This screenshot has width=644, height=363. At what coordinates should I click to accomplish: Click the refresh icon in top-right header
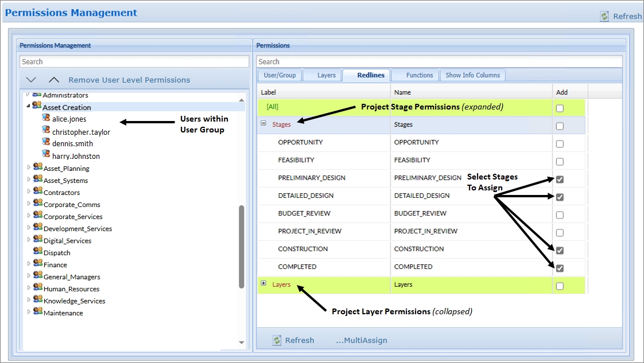(604, 16)
